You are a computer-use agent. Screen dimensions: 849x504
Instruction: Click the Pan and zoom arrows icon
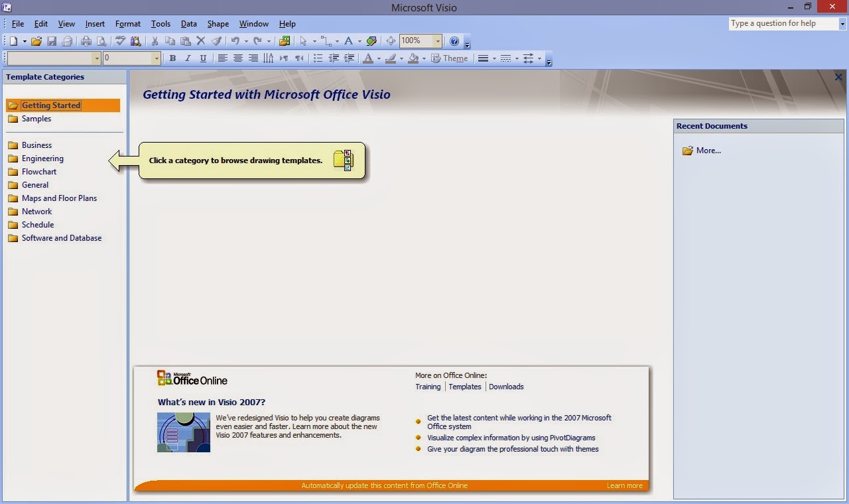click(x=391, y=41)
